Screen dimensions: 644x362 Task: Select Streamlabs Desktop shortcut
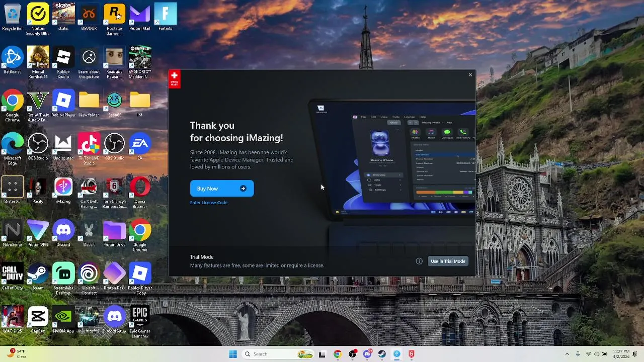click(x=63, y=279)
